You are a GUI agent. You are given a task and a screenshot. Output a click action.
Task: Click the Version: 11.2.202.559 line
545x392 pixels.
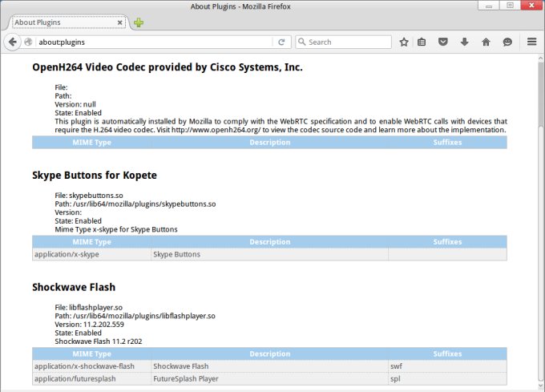pos(89,325)
